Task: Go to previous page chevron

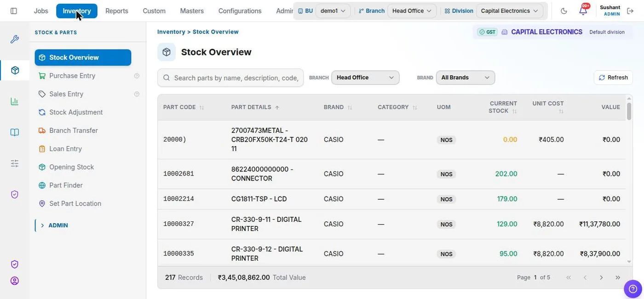Action: pyautogui.click(x=585, y=277)
